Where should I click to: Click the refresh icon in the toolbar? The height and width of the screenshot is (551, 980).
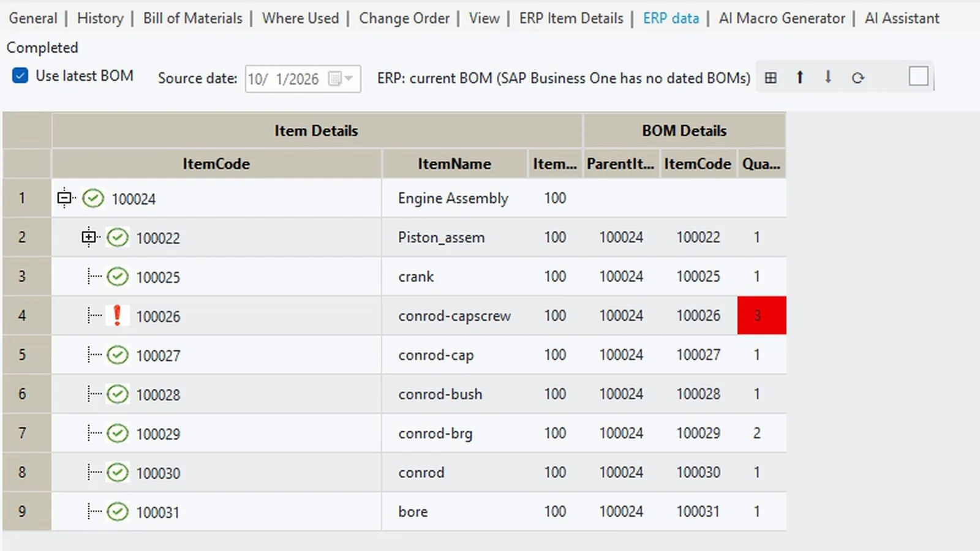click(x=858, y=78)
